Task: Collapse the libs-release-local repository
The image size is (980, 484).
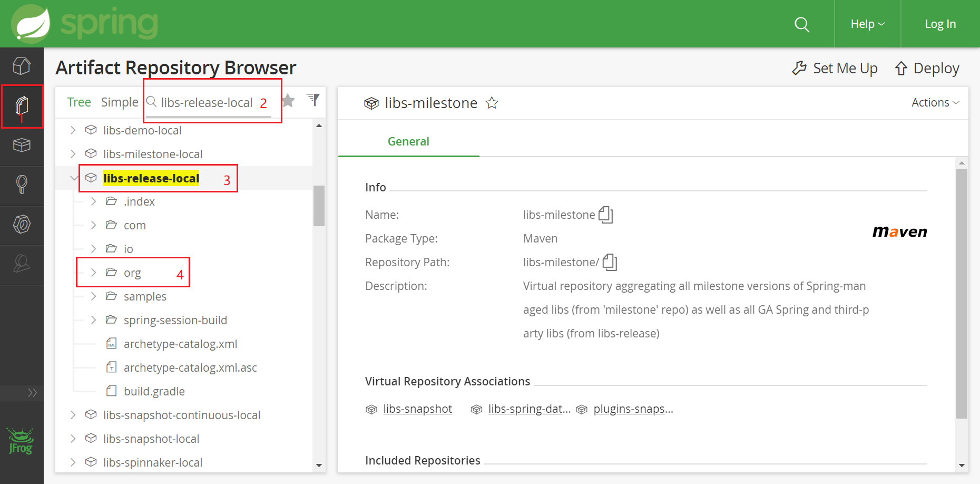Action: (74, 178)
